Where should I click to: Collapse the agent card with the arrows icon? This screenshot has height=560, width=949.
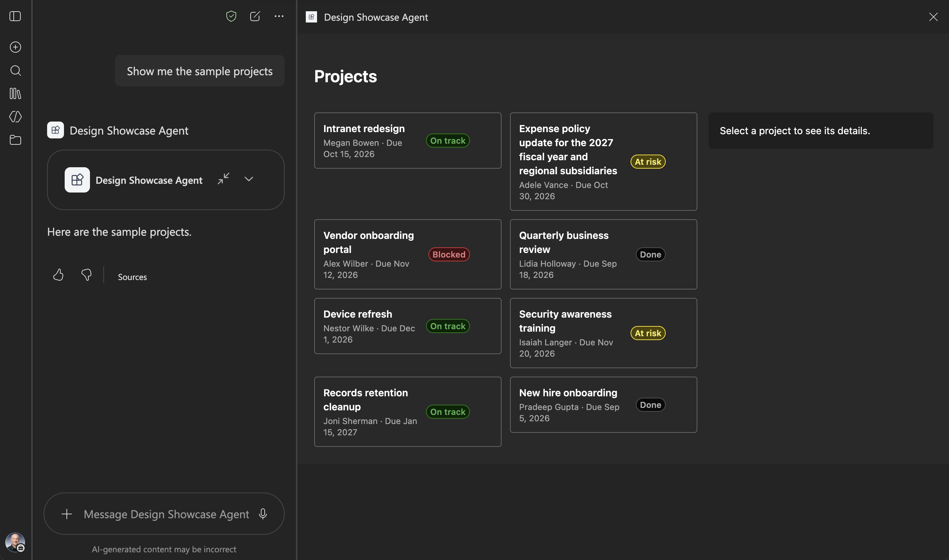coord(224,179)
